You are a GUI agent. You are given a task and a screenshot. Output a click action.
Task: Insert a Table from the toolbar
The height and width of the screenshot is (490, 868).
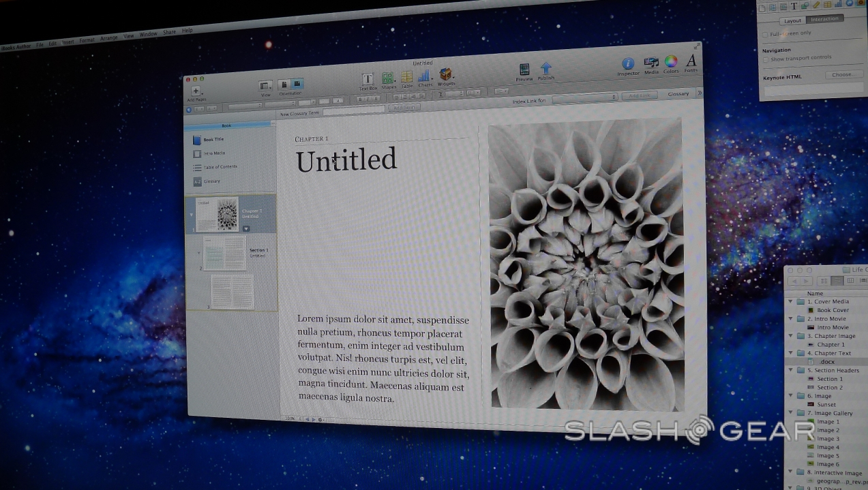(x=406, y=77)
